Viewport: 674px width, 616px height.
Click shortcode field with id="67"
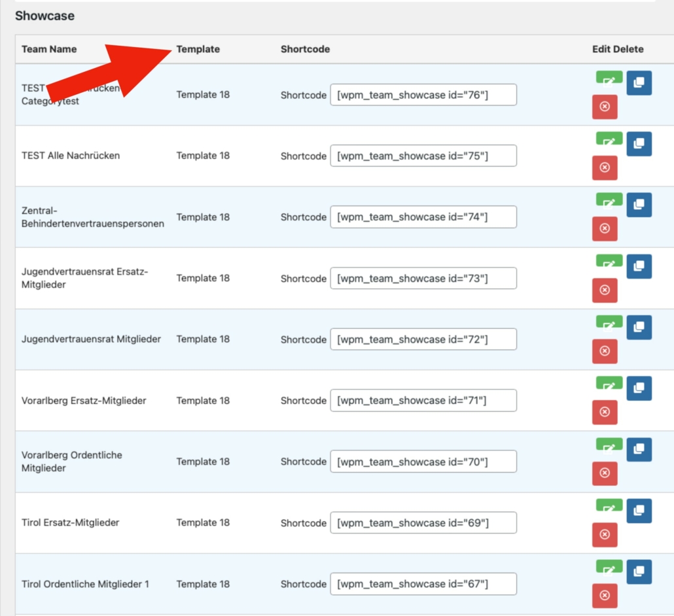(423, 584)
